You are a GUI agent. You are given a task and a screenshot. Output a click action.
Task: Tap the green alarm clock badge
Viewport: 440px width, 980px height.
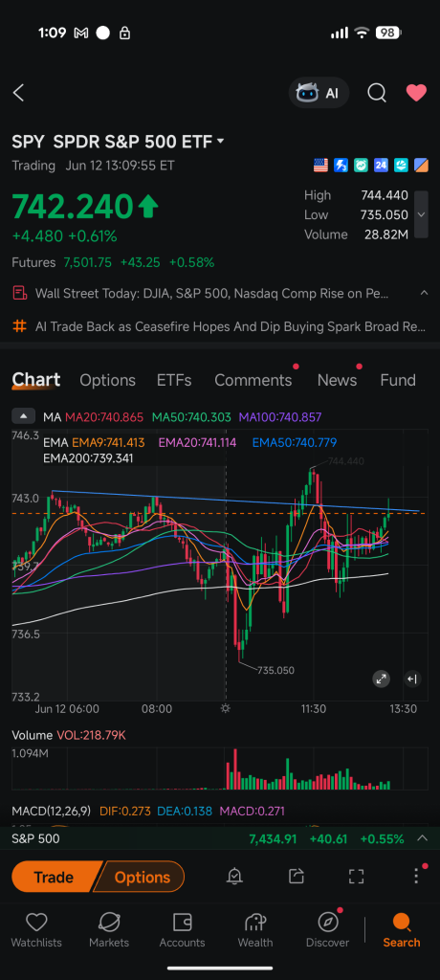(x=361, y=165)
